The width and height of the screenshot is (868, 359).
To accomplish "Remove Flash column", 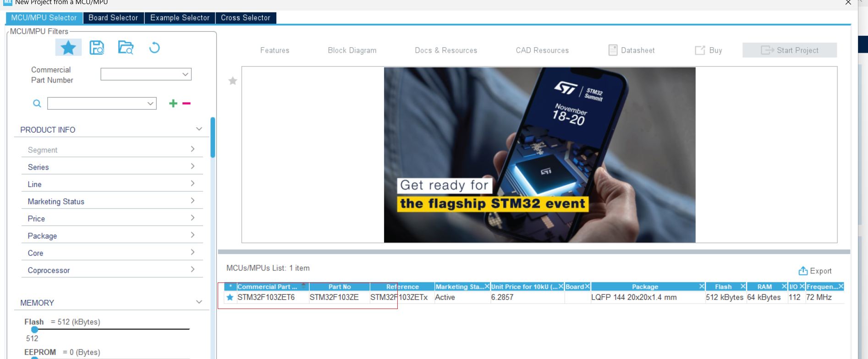I will pos(743,287).
